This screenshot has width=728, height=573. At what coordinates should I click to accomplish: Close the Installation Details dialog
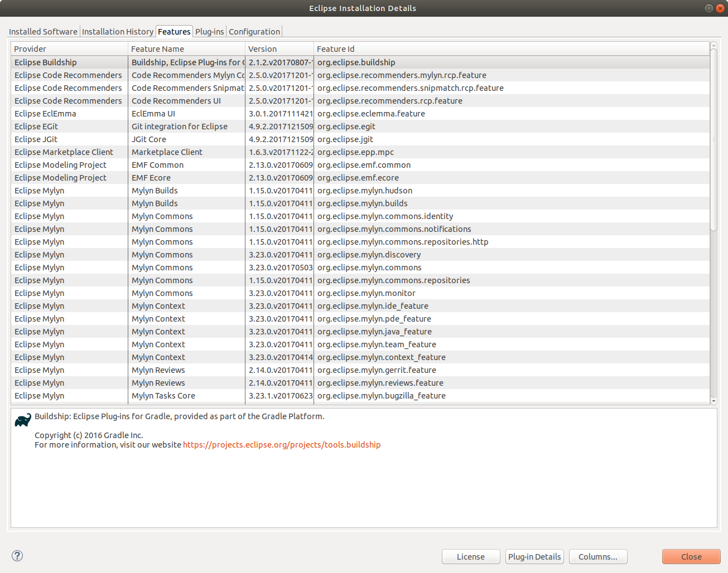tap(691, 557)
